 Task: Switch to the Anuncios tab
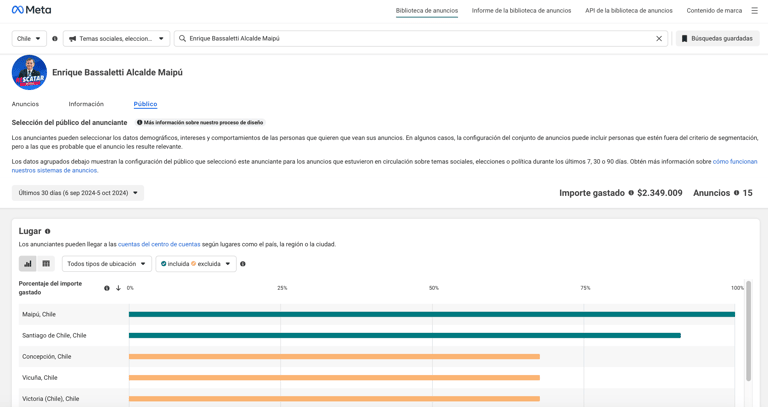pos(25,104)
